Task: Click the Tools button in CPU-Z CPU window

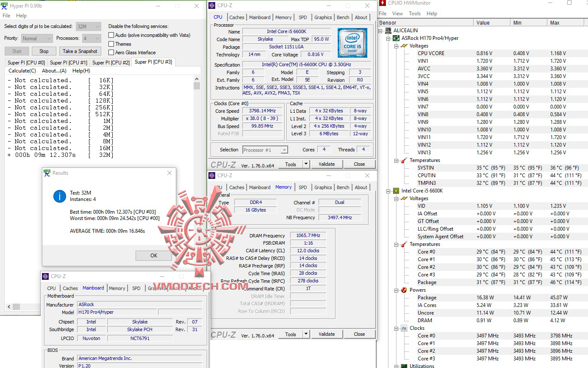Action: [x=291, y=164]
